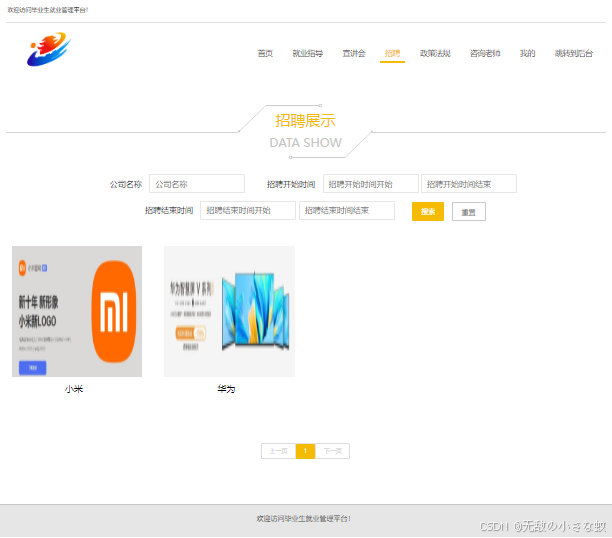
Task: Click the 小米 company name text
Action: [74, 389]
